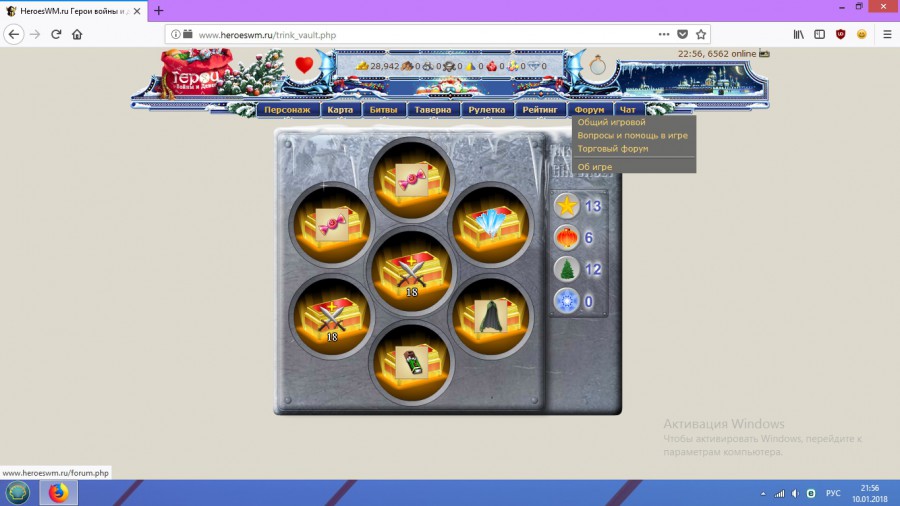The height and width of the screenshot is (506, 900).
Task: Bookmark this page with star
Action: [x=701, y=34]
